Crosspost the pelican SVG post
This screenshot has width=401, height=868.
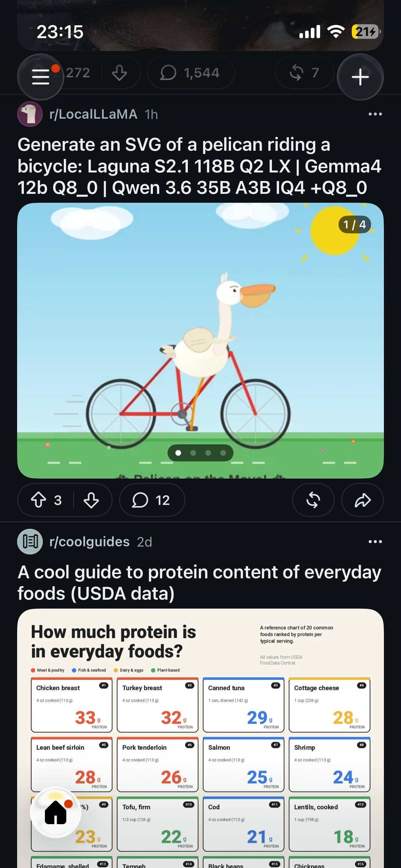coord(313,500)
